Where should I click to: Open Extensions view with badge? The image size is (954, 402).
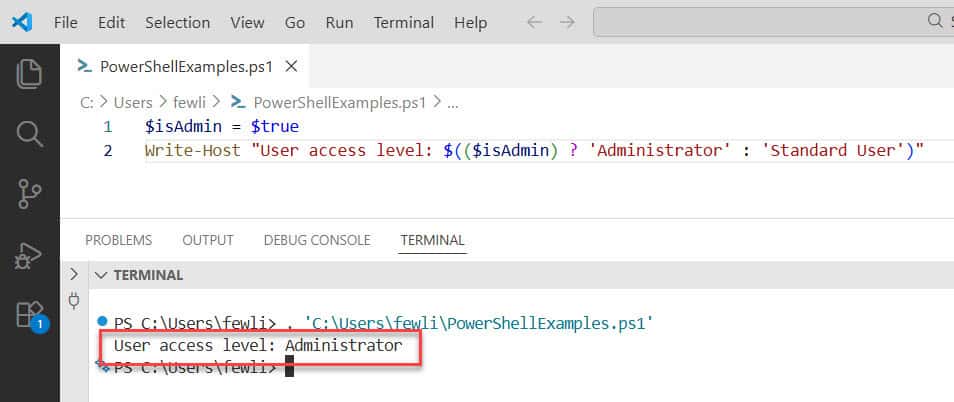click(30, 316)
